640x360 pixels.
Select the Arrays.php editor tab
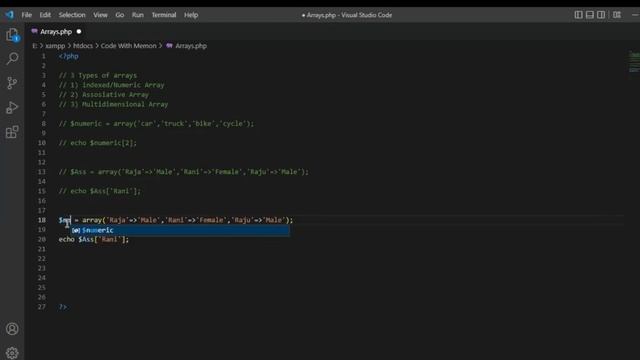coord(56,31)
